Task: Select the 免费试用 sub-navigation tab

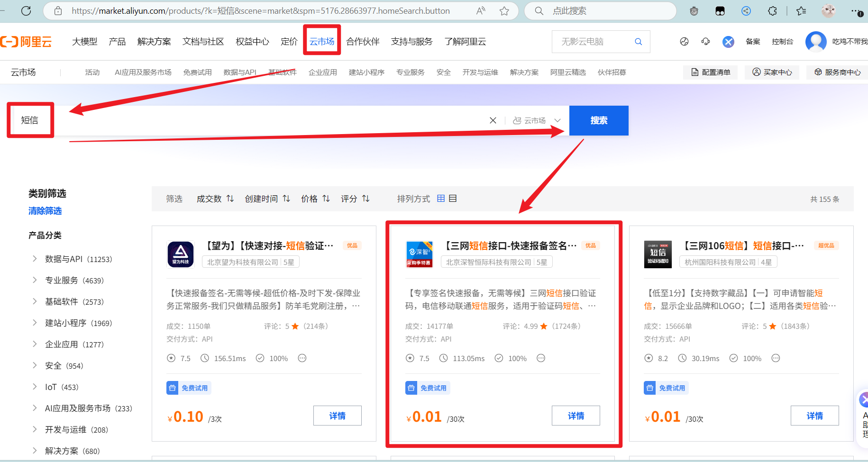Action: 197,72
